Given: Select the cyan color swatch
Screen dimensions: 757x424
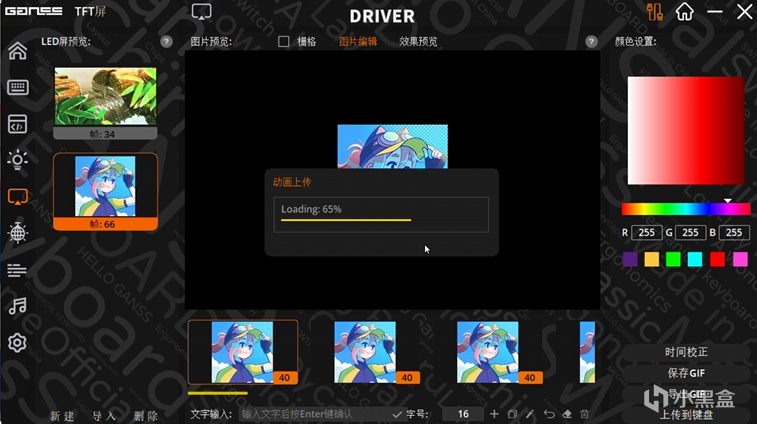Looking at the screenshot, I should (695, 259).
